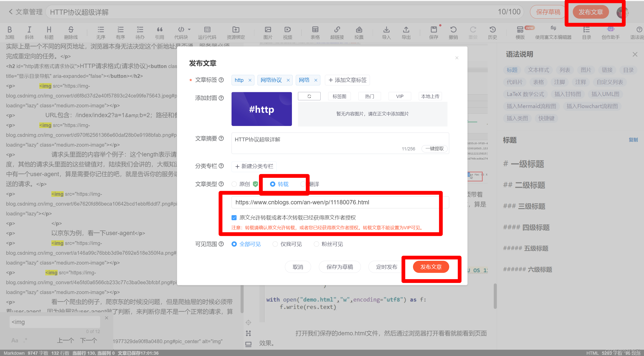Click the Italic (斜体) toolbar icon

(x=29, y=30)
